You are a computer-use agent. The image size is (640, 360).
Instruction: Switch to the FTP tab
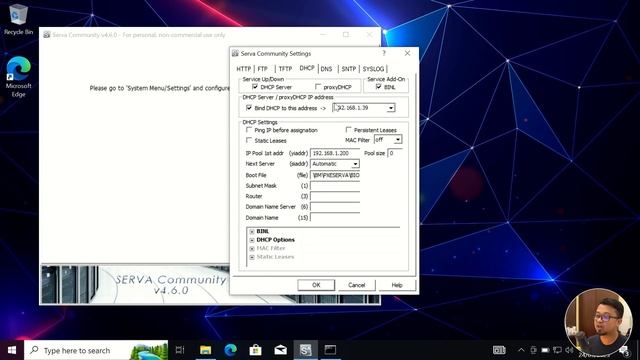click(x=263, y=69)
